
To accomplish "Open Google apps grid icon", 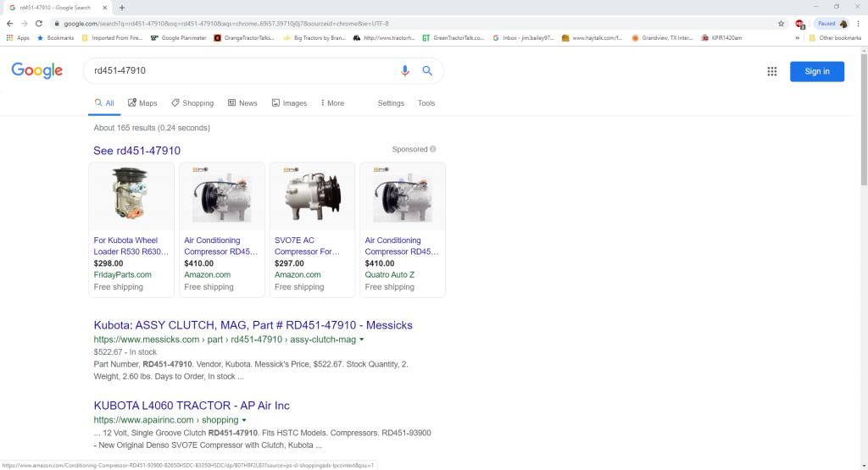I will (x=771, y=71).
